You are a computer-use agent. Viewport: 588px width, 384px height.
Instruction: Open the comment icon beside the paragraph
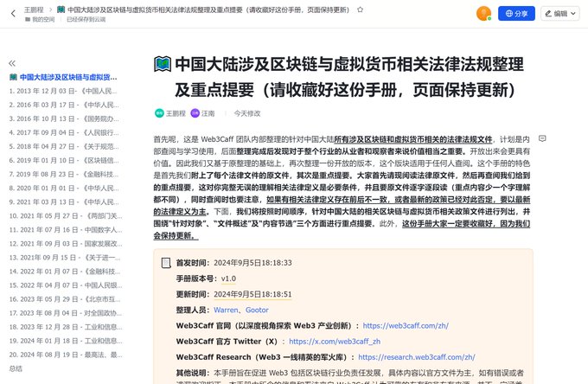click(x=542, y=138)
